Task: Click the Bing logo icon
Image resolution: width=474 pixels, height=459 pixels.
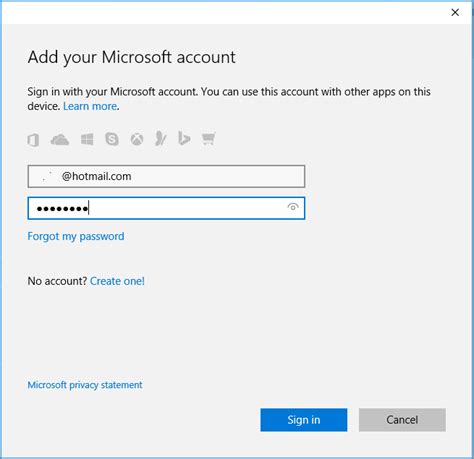Action: click(184, 139)
